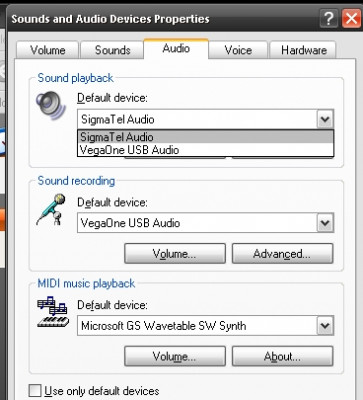The height and width of the screenshot is (400, 363).
Task: Choose SigmaTel Audio from the open list
Action: coord(205,137)
